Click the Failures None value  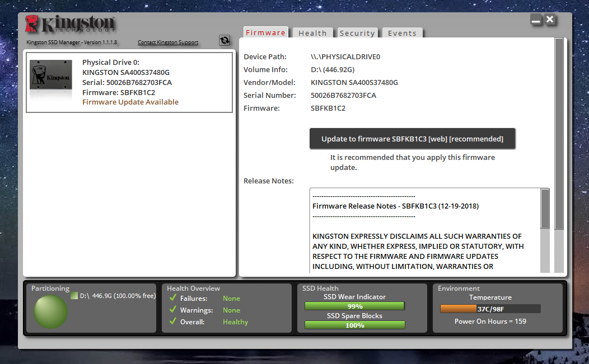click(x=231, y=299)
